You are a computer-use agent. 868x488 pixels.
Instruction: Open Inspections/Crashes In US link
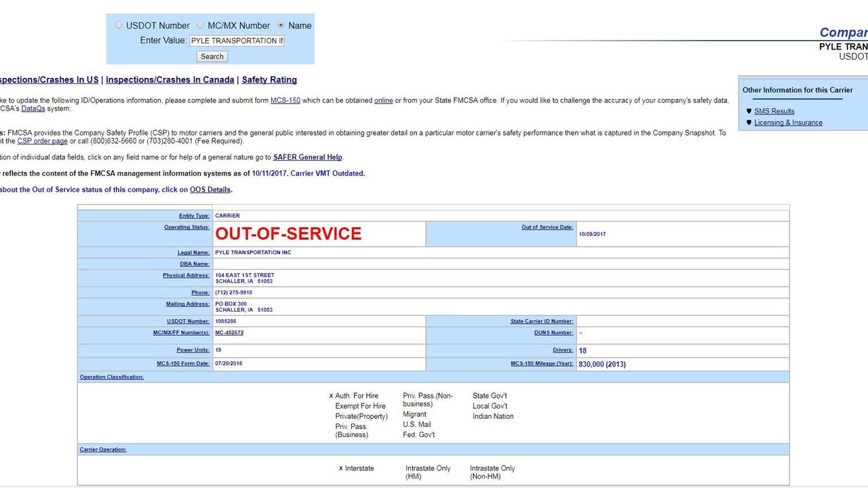[x=49, y=80]
